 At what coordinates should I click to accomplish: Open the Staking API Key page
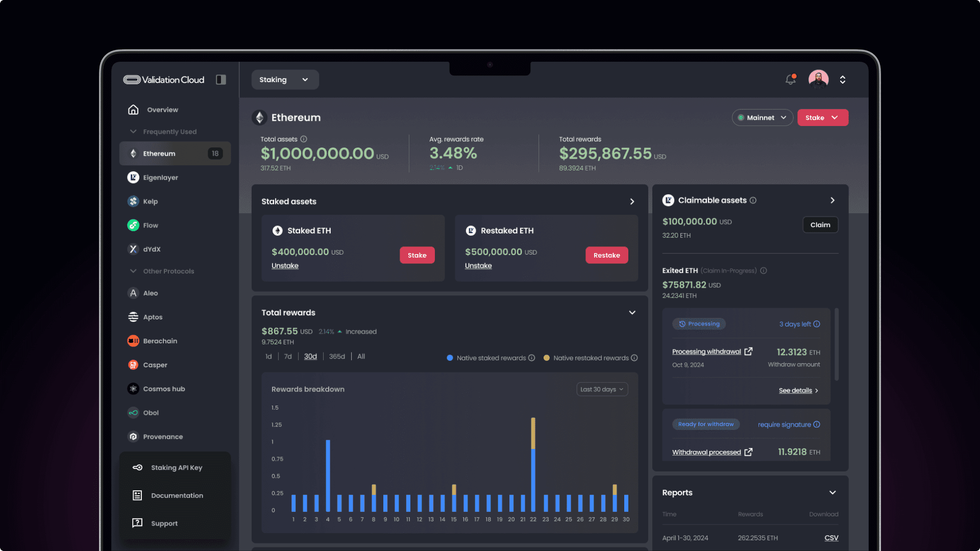(176, 467)
